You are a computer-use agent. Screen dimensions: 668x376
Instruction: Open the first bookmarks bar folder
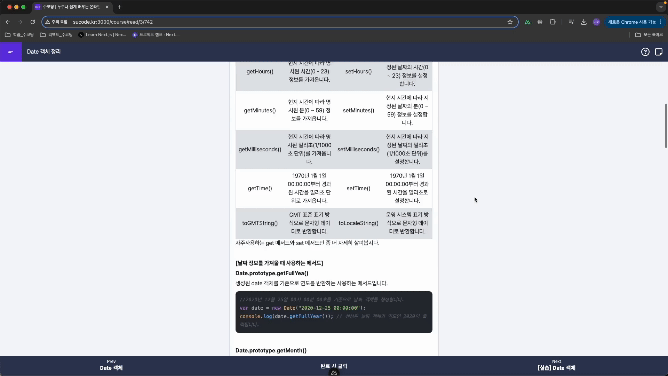tap(19, 35)
